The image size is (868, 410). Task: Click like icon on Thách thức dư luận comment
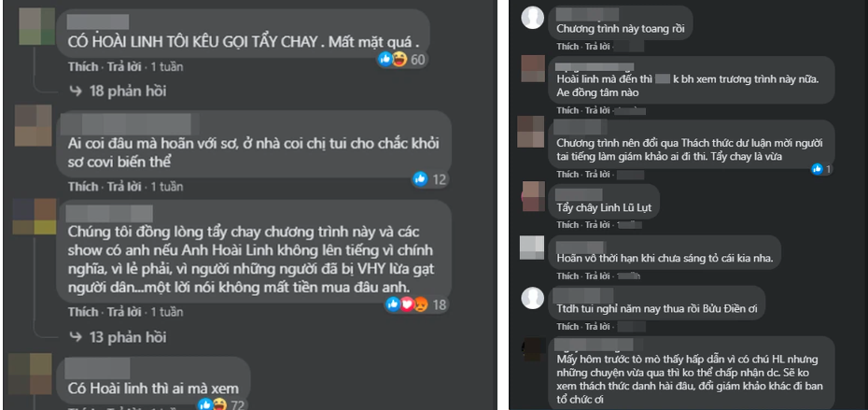(817, 170)
